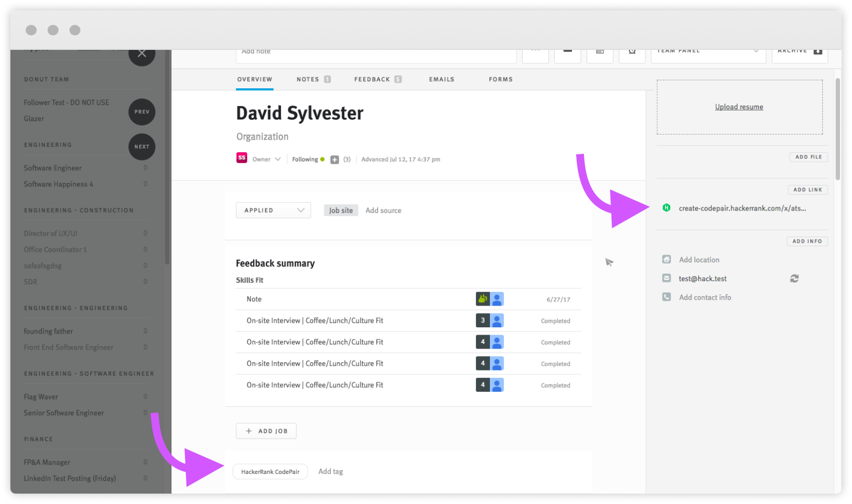The height and width of the screenshot is (504, 852).
Task: Click the user avatar on Note row
Action: pyautogui.click(x=497, y=299)
